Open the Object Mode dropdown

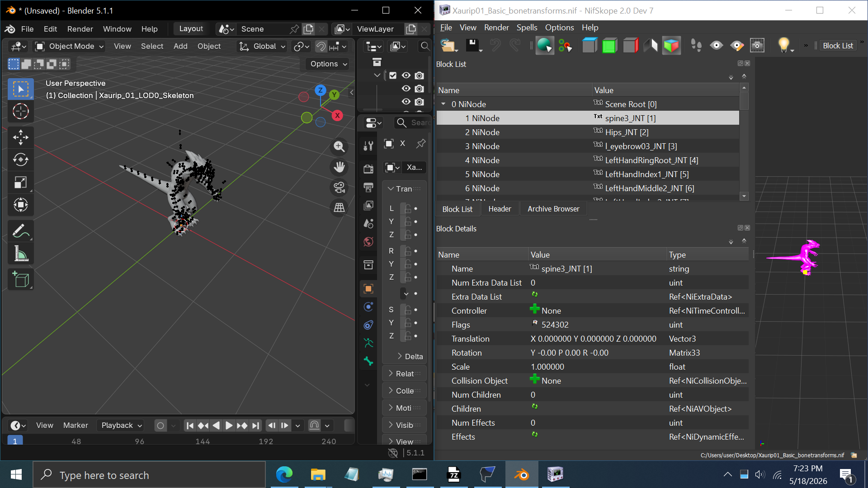pos(70,46)
